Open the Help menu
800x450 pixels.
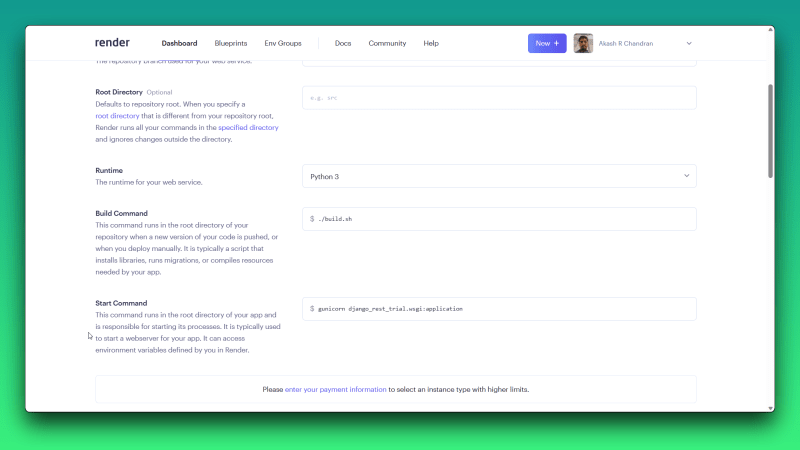tap(431, 43)
